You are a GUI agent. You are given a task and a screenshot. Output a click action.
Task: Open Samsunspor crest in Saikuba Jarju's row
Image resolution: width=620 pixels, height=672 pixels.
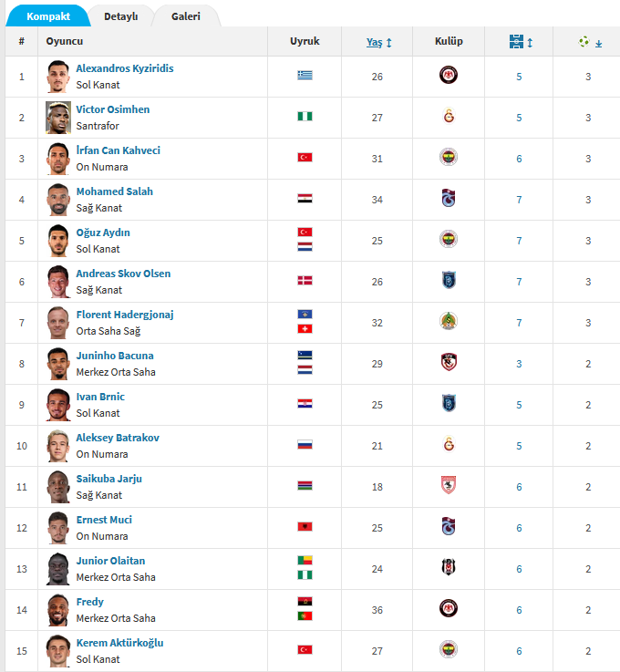coord(449,485)
